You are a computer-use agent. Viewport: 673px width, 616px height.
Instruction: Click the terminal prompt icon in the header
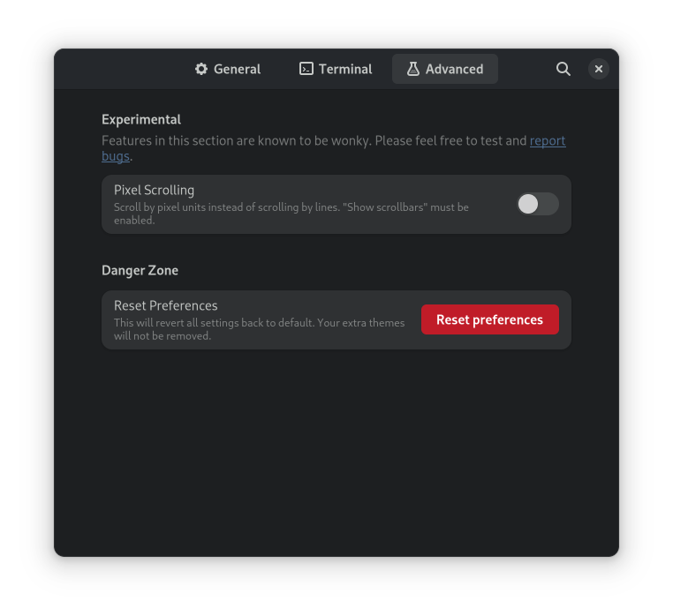[306, 69]
